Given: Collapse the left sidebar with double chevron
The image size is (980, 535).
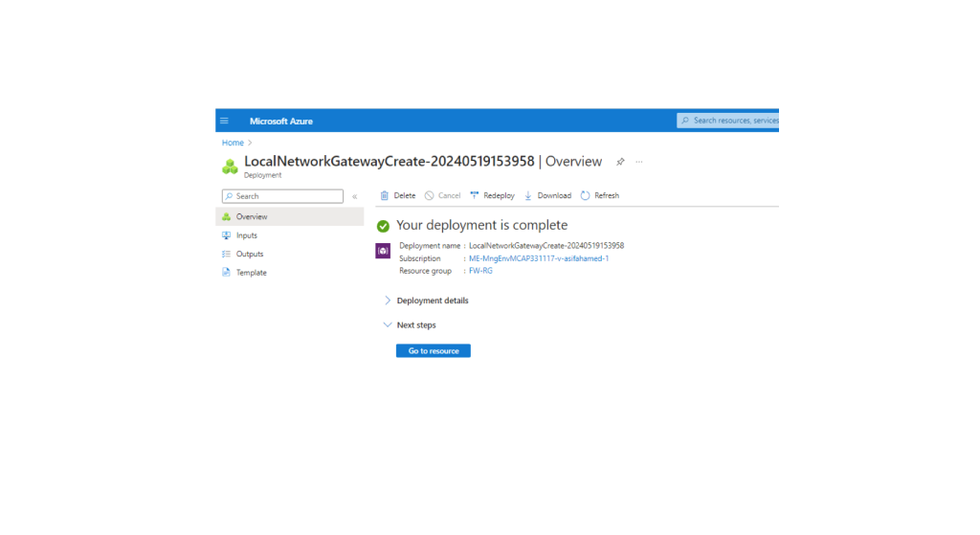Looking at the screenshot, I should [x=355, y=196].
